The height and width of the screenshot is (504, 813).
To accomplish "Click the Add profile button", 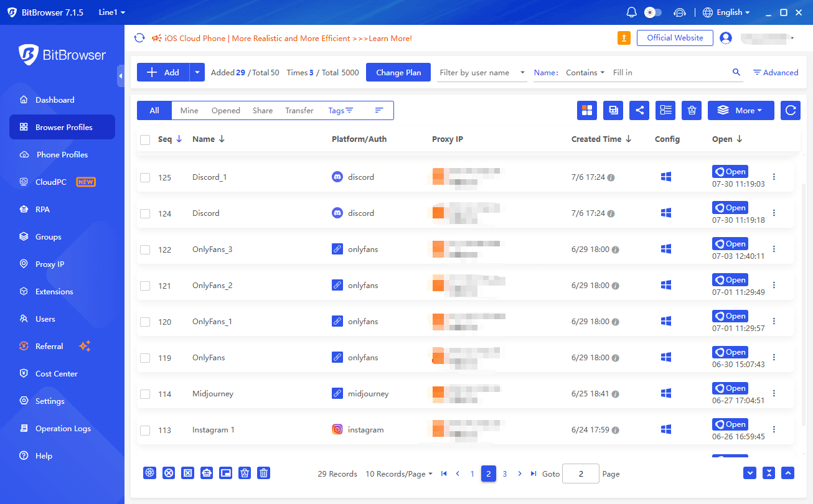I will (x=163, y=72).
